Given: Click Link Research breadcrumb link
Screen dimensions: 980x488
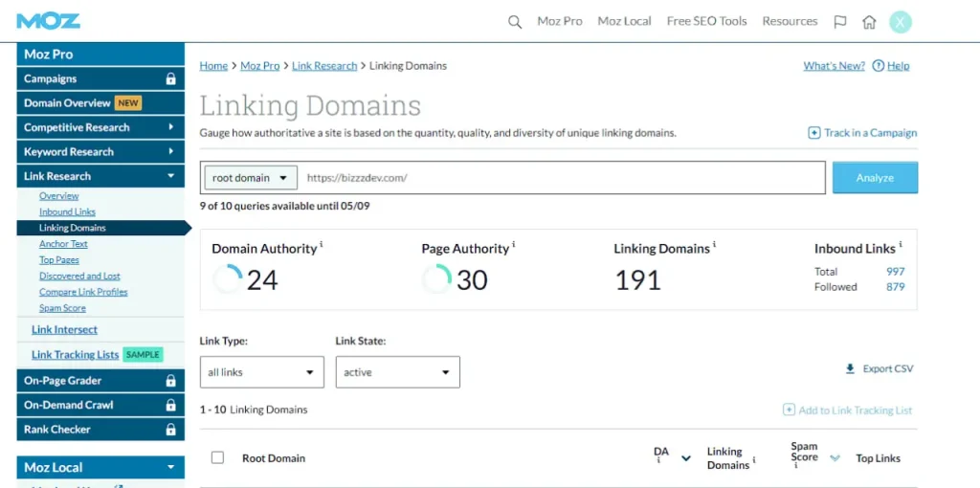Looking at the screenshot, I should 324,66.
